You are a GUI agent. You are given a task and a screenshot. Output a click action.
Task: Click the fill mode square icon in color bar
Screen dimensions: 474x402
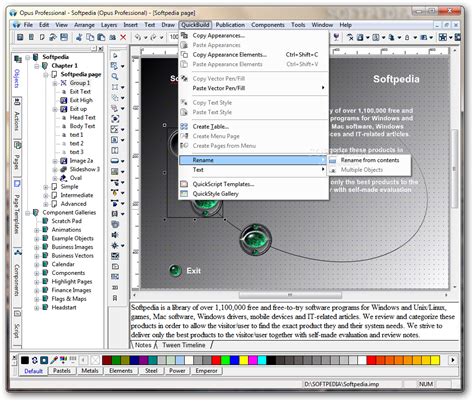(x=44, y=360)
